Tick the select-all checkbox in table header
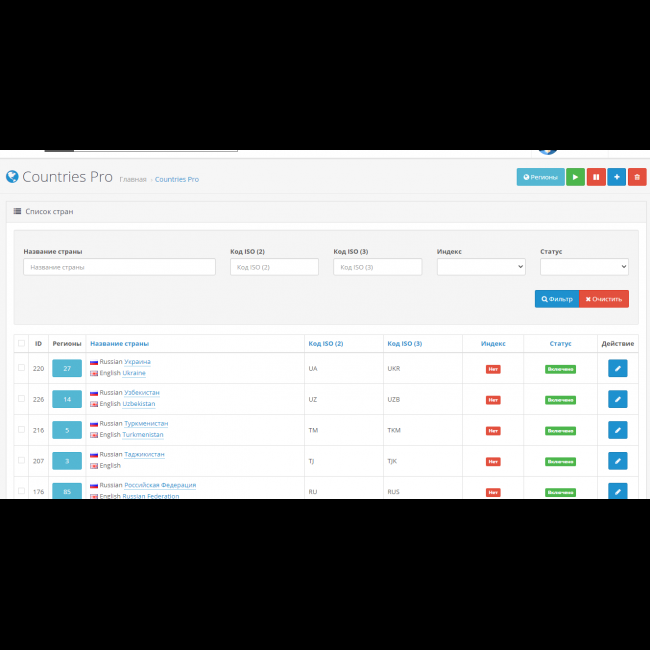Image resolution: width=650 pixels, height=650 pixels. click(22, 343)
